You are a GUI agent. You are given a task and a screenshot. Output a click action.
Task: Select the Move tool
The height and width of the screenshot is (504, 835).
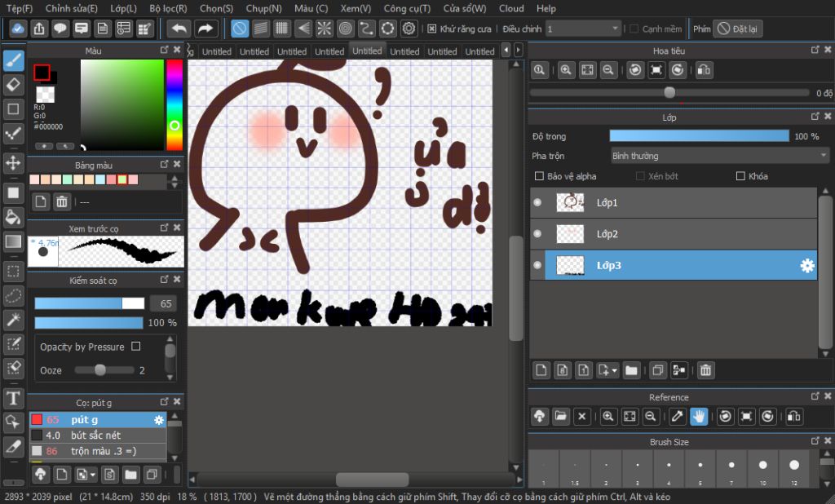(x=13, y=162)
